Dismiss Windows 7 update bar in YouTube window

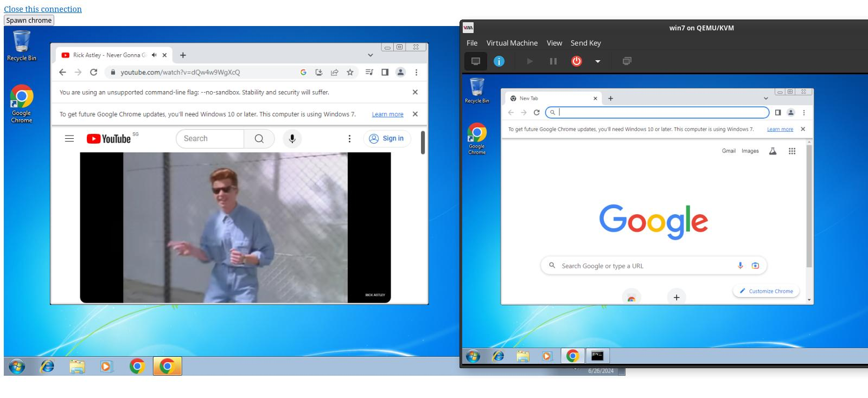[x=415, y=114]
